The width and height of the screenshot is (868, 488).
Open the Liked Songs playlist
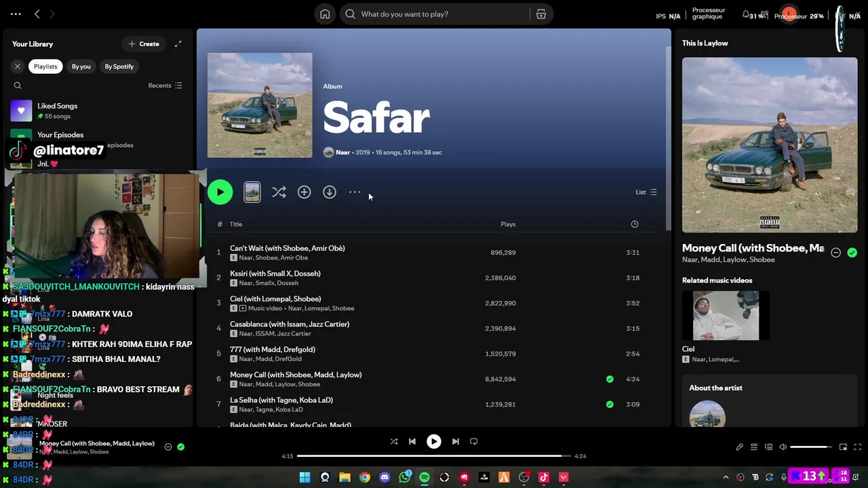pos(98,110)
